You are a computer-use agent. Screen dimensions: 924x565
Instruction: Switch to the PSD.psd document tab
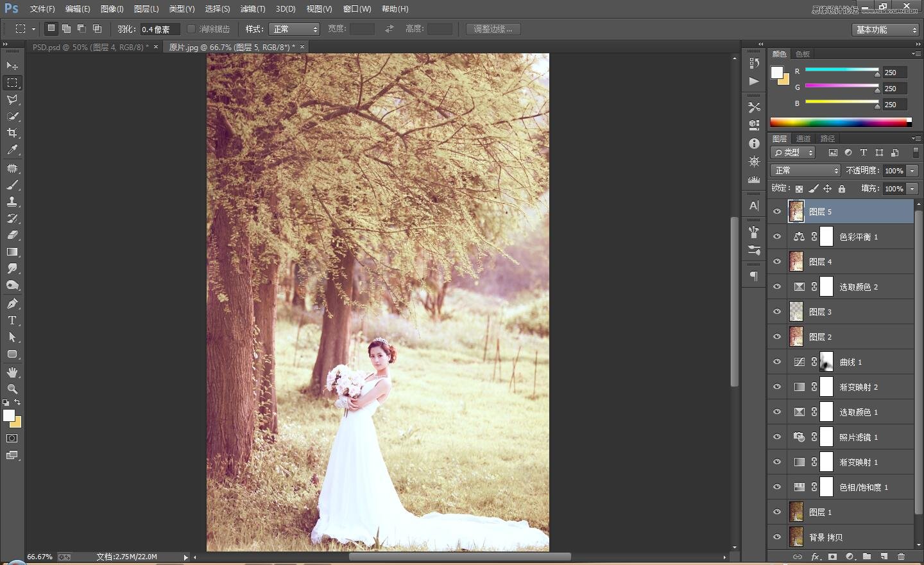click(90, 47)
